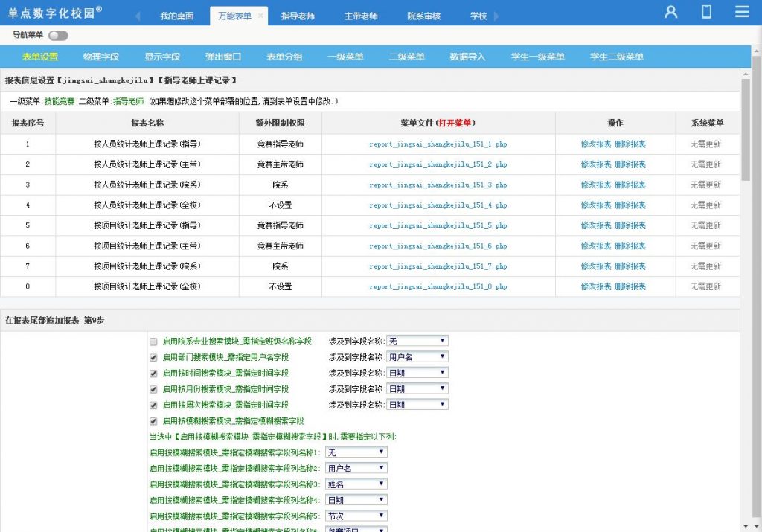762x532 pixels.
Task: Select 二级菜单 menu item
Action: [407, 57]
